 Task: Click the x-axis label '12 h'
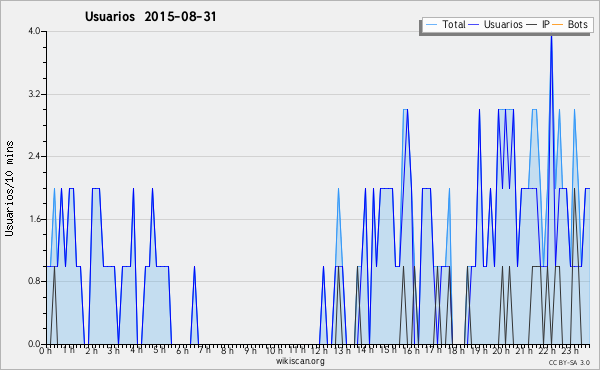[319, 350]
